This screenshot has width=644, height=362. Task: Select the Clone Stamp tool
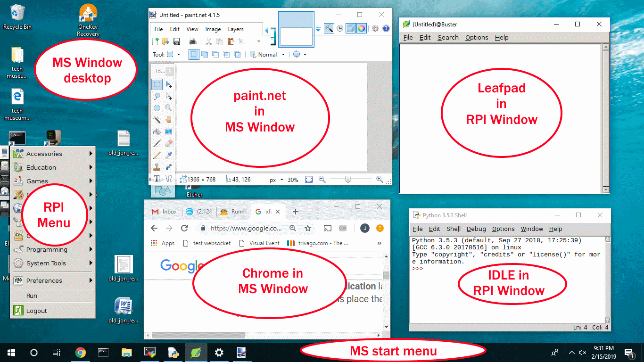click(x=157, y=166)
